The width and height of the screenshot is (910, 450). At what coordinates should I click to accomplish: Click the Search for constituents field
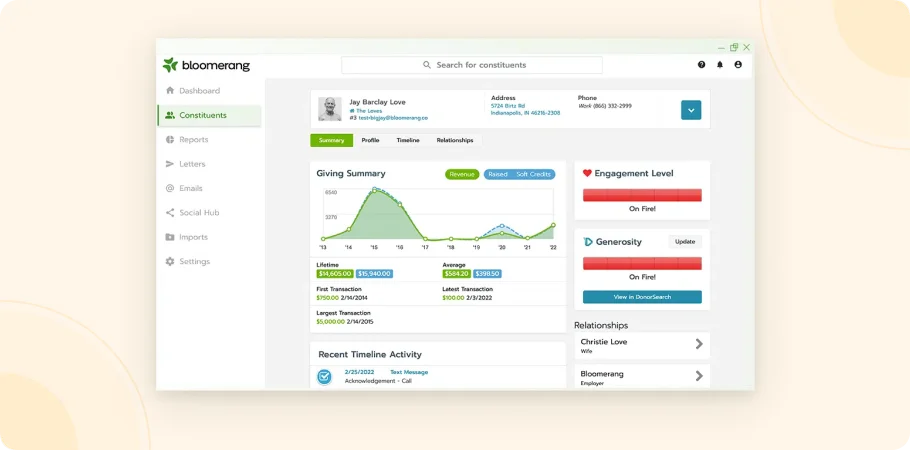click(x=472, y=65)
